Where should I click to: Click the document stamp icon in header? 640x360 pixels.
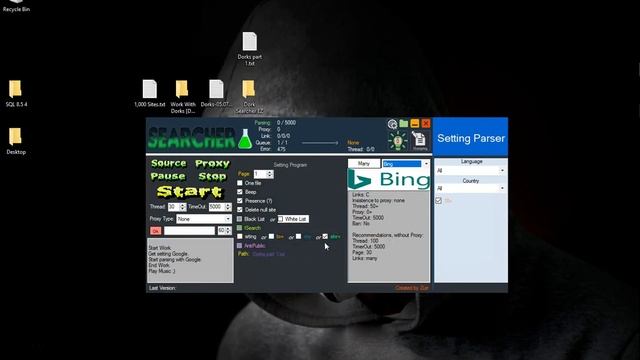[x=420, y=141]
